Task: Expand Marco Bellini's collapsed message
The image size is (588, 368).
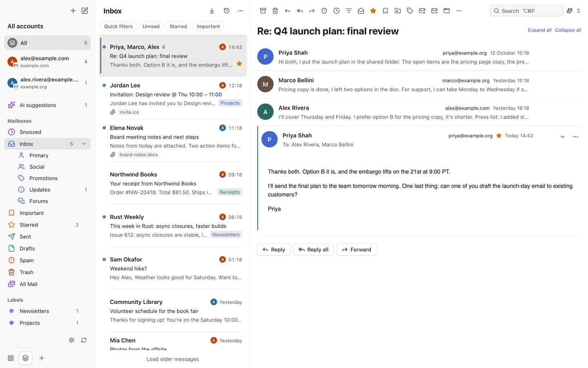Action: pyautogui.click(x=419, y=85)
